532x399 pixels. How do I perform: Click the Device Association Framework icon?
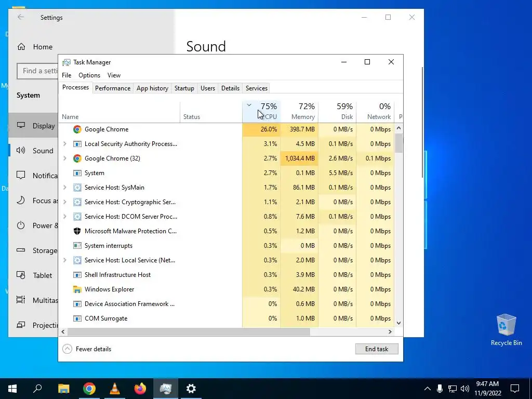click(77, 304)
